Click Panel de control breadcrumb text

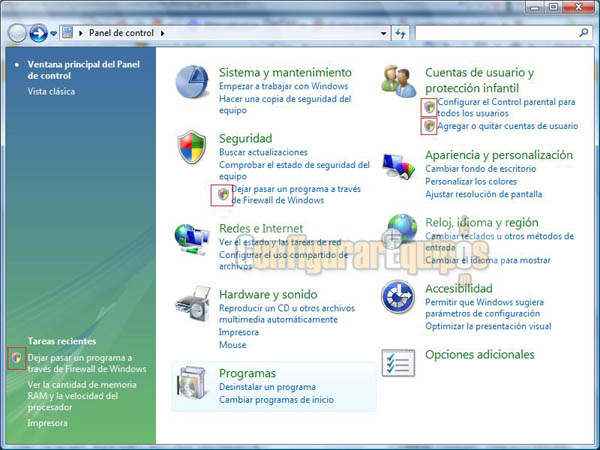pos(121,33)
